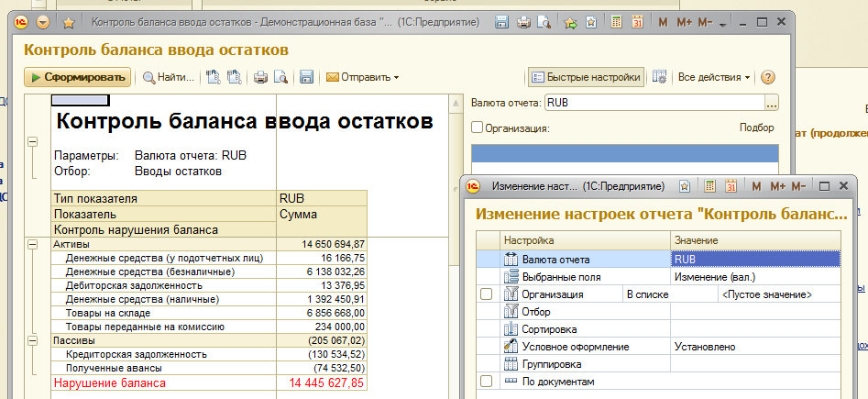Click the save report floppy disk icon
868x399 pixels.
[x=307, y=78]
